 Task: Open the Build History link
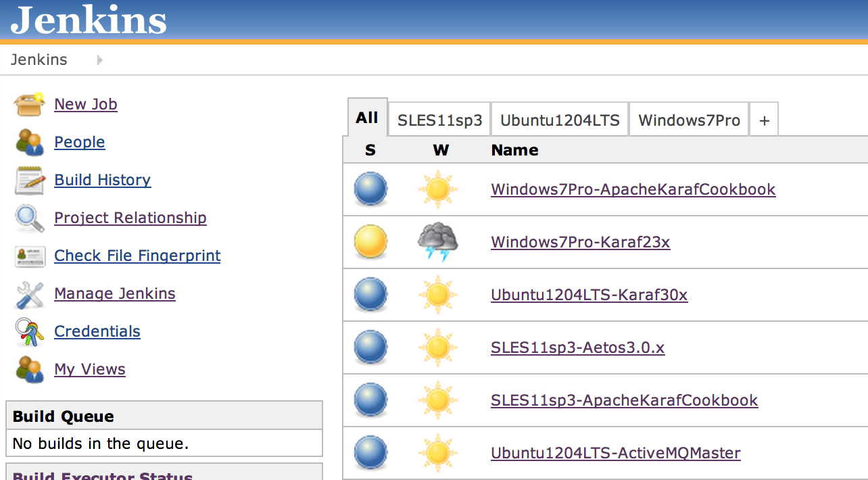point(103,180)
